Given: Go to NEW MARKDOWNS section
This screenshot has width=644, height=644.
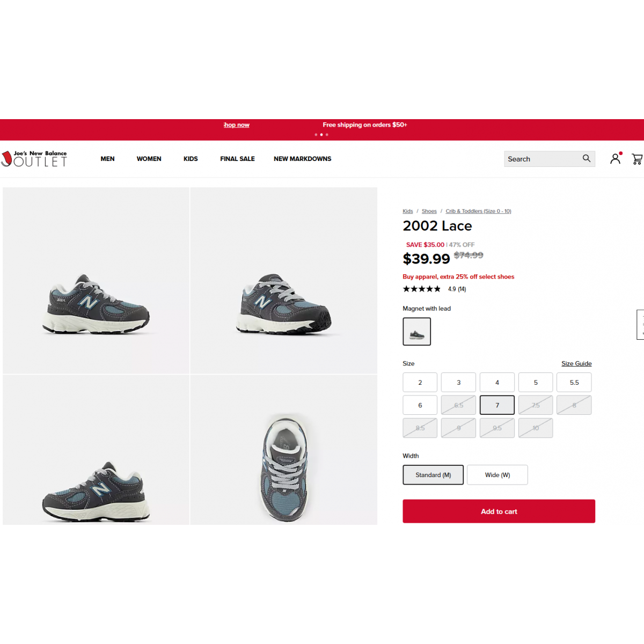Looking at the screenshot, I should 303,159.
